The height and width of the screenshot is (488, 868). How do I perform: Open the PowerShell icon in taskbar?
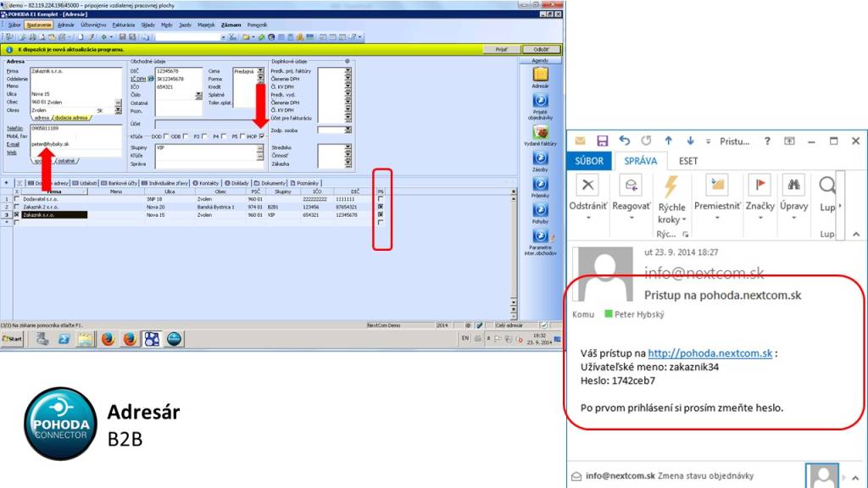click(64, 339)
